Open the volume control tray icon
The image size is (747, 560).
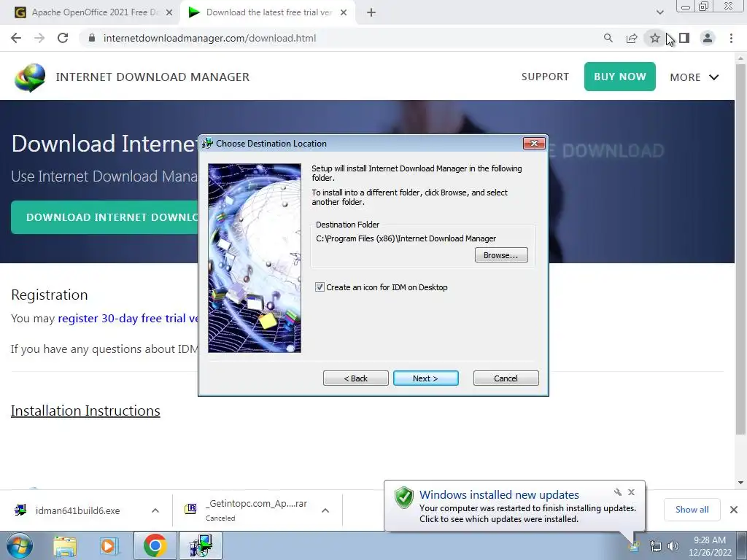(x=673, y=546)
